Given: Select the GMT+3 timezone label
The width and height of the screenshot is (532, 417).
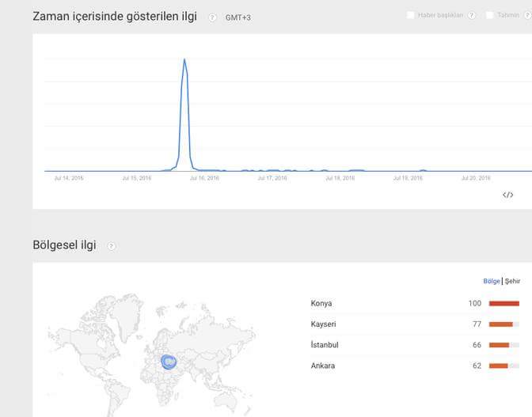Looking at the screenshot, I should (x=238, y=17).
